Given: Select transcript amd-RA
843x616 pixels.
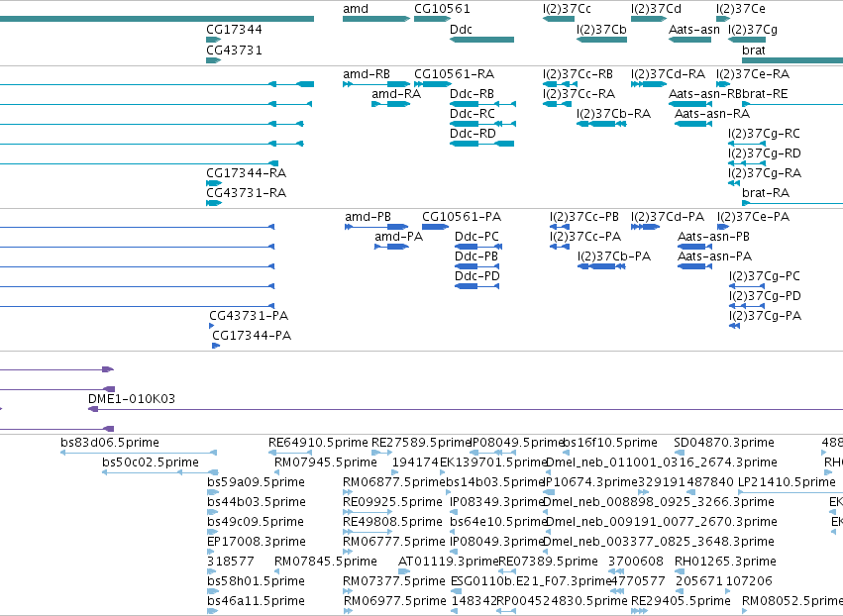Looking at the screenshot, I should (396, 93).
